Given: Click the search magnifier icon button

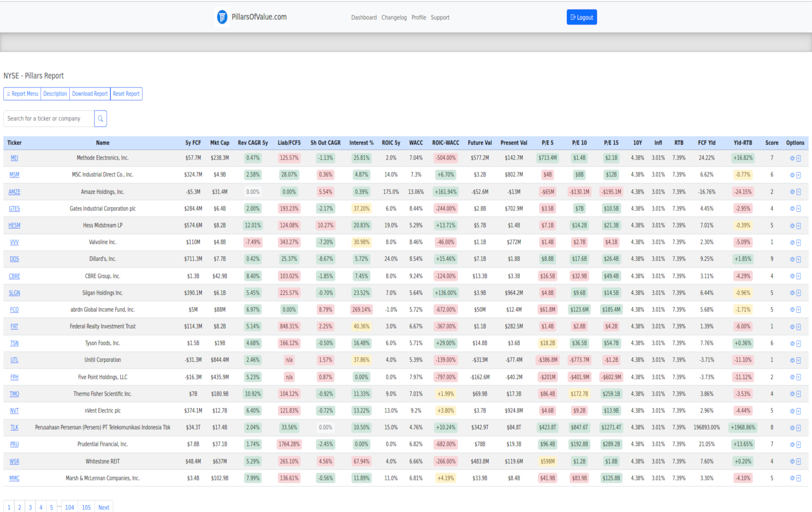Looking at the screenshot, I should pos(100,118).
